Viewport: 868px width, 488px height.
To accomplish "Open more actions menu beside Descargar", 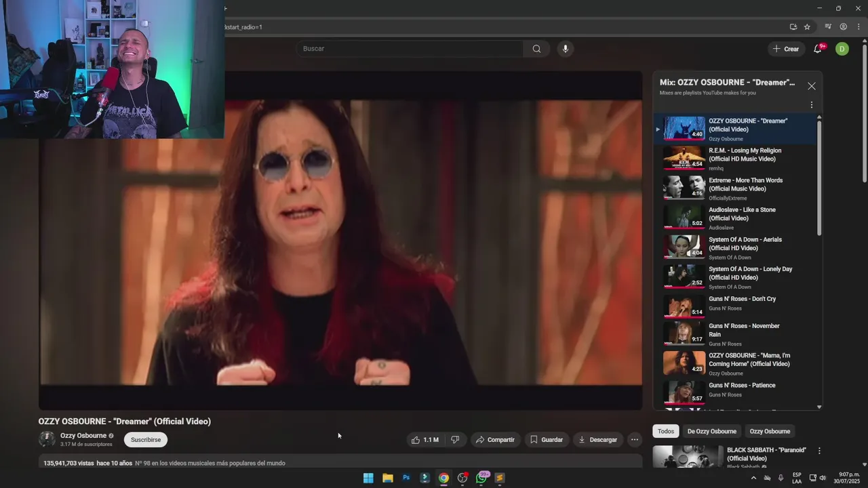I will click(x=634, y=440).
